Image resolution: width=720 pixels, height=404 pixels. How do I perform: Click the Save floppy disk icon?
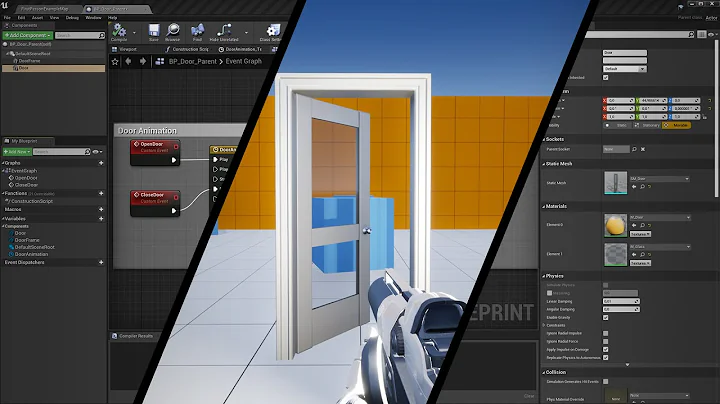pos(154,30)
